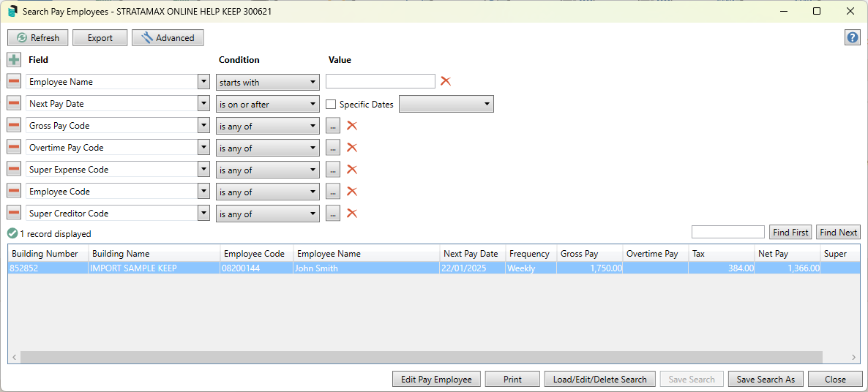Click the Export button
The height and width of the screenshot is (392, 868).
coord(100,37)
